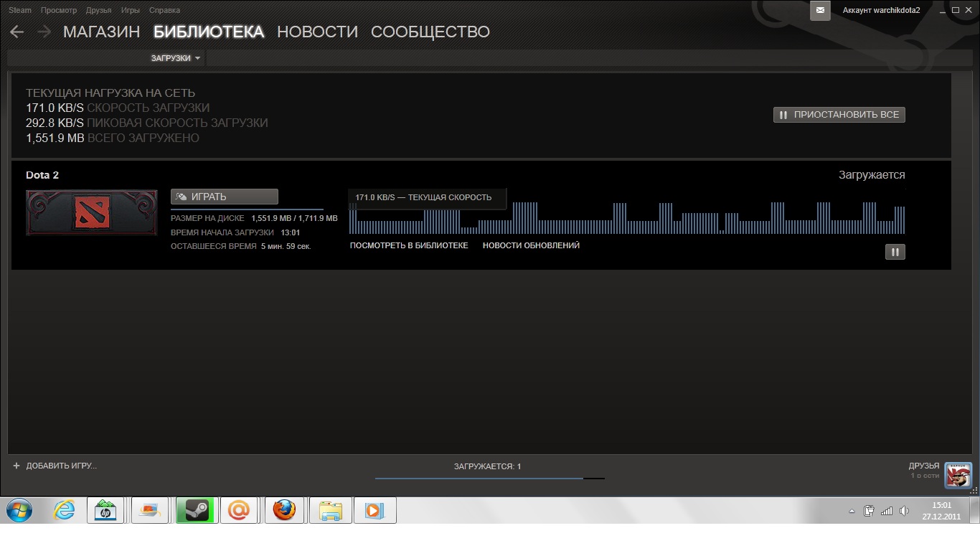Follow the ПОСМОТРЕТЬ В БИБЛИОТЕКЕ link

tap(409, 245)
